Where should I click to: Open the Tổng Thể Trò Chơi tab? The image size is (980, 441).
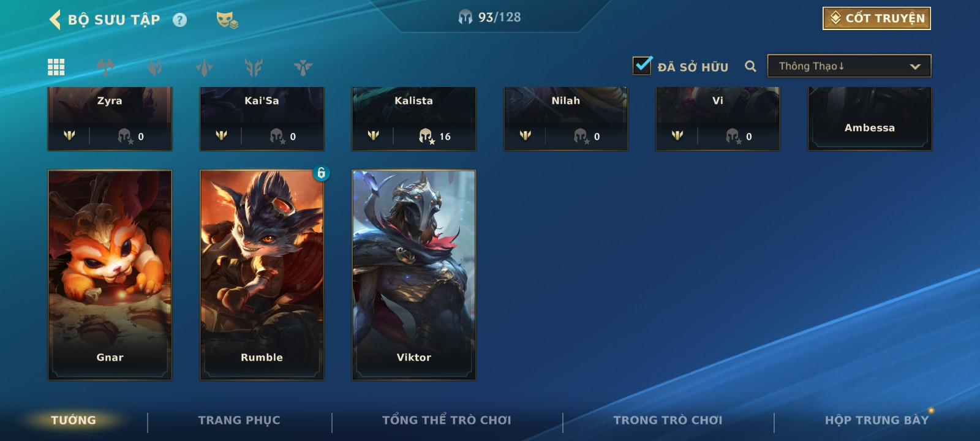(447, 420)
